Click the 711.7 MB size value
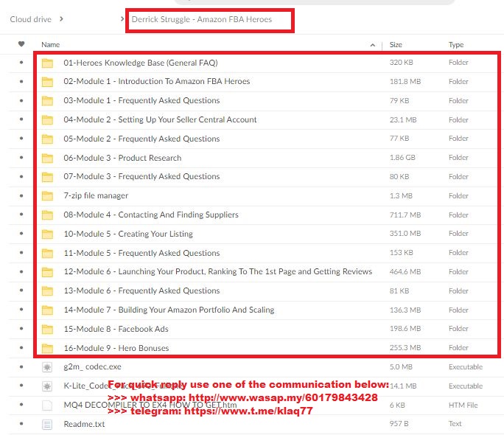Image resolution: width=504 pixels, height=435 pixels. pyautogui.click(x=405, y=215)
